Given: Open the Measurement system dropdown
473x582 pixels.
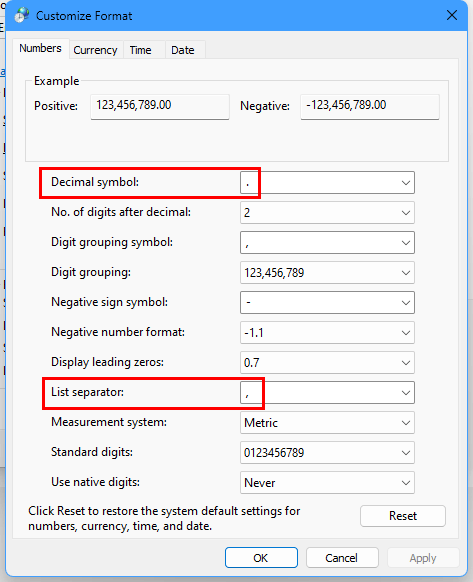Looking at the screenshot, I should (x=327, y=423).
